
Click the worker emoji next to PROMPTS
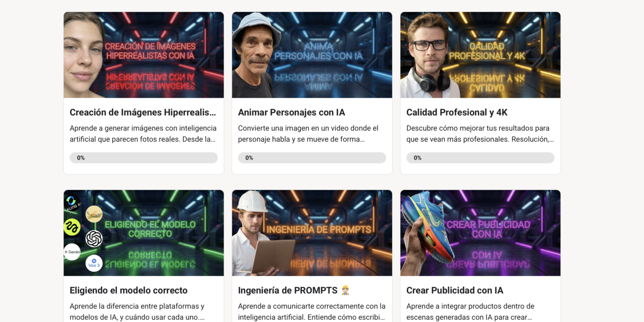coord(345,291)
